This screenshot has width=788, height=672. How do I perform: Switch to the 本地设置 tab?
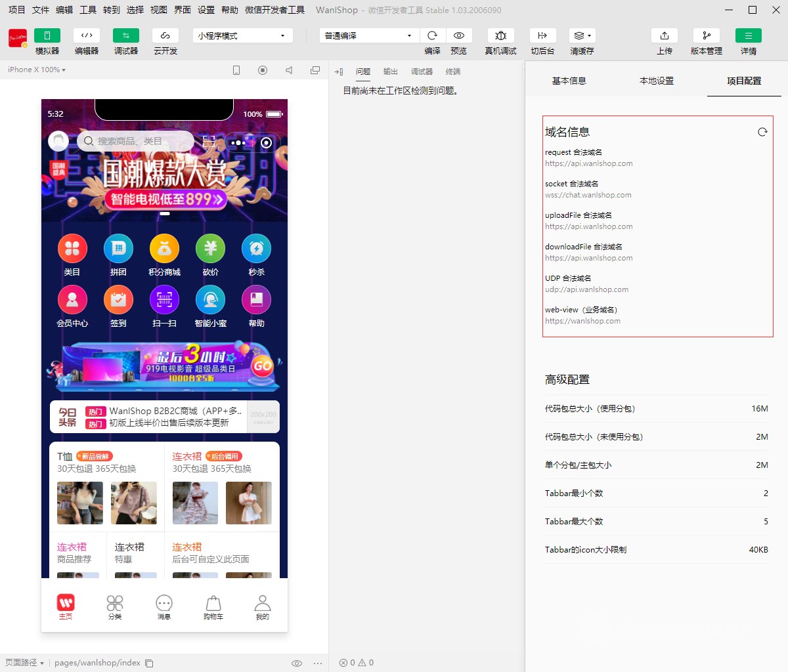[x=657, y=81]
